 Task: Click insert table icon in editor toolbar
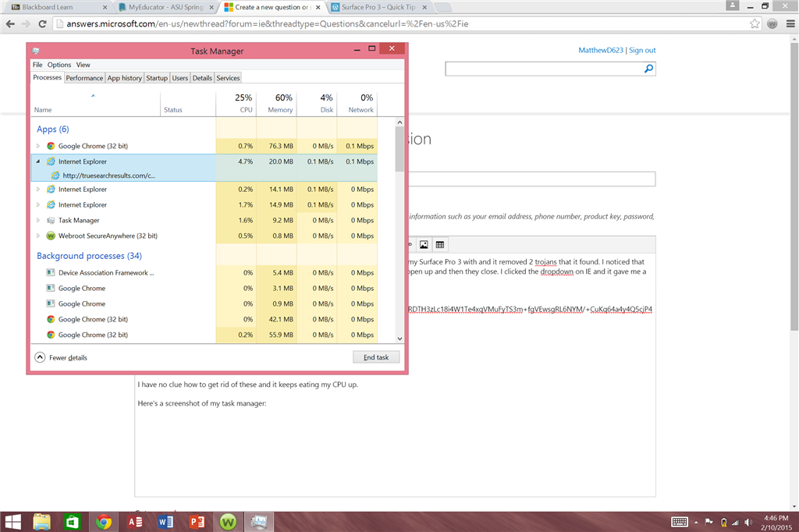coord(440,245)
